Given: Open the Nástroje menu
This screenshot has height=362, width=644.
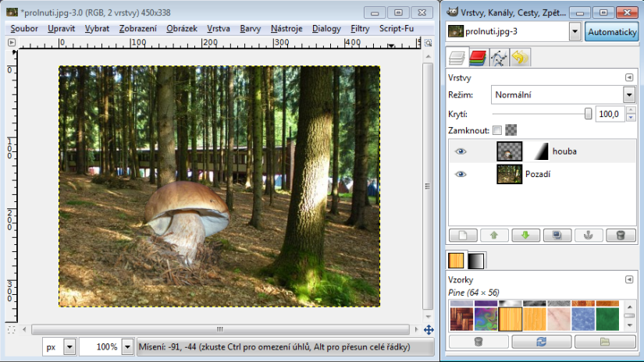Looking at the screenshot, I should click(x=286, y=29).
